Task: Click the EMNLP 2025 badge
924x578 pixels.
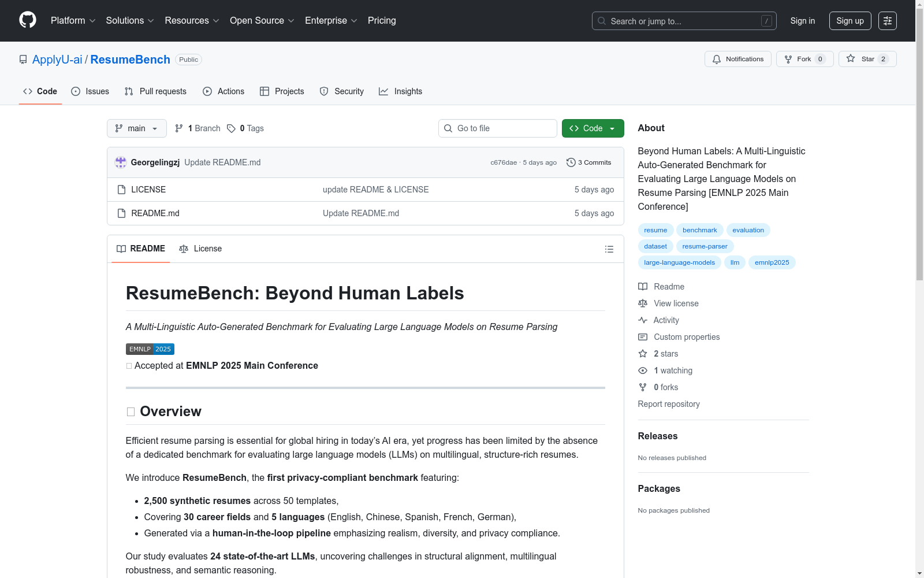Action: point(150,349)
